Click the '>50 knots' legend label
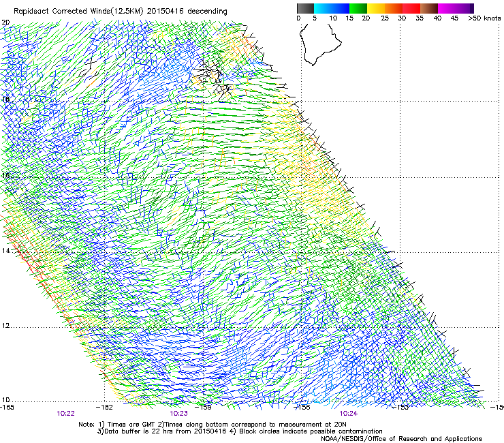 484,18
